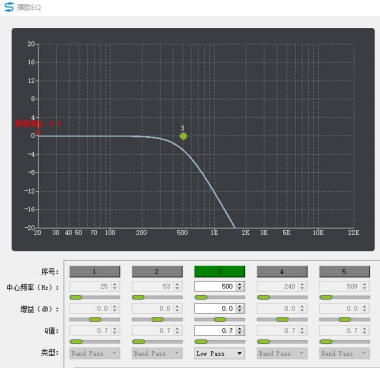Viewport: 380px width, 368px height.
Task: Open band 3 Low Pass type dropdown
Action: pyautogui.click(x=220, y=353)
